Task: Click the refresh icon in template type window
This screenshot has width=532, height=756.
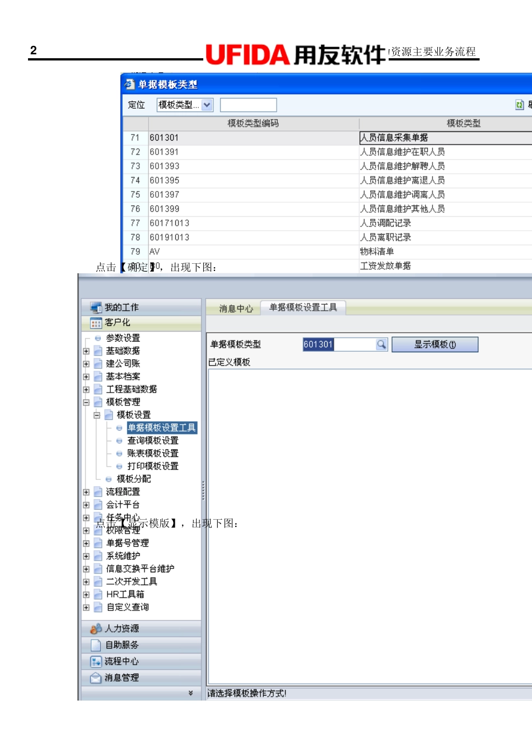Action: (520, 105)
